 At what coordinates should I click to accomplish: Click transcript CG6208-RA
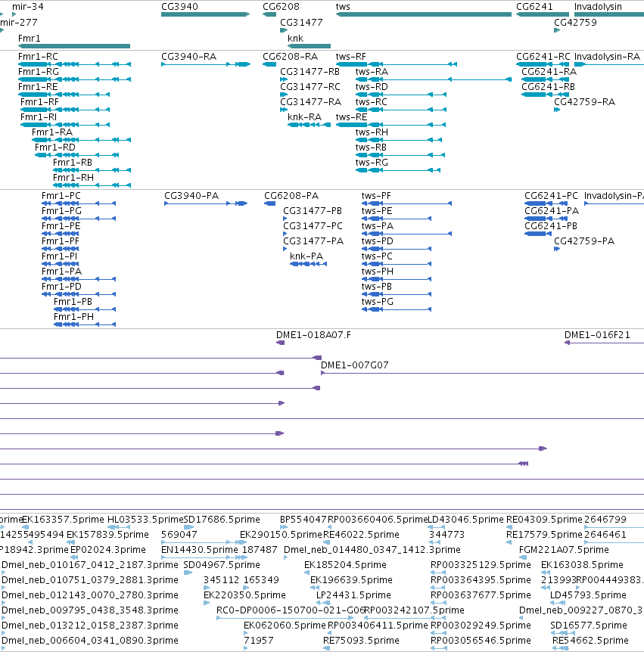tap(269, 64)
